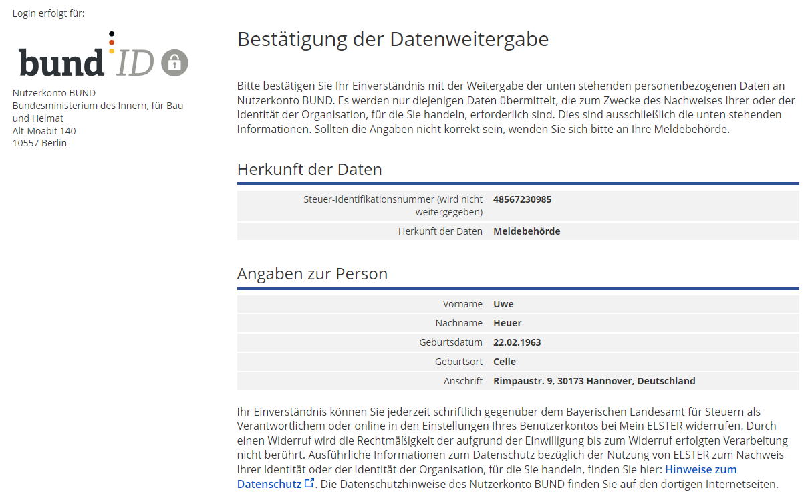The height and width of the screenshot is (504, 812).
Task: Click the Angaben zur Person section heading
Action: pos(312,274)
